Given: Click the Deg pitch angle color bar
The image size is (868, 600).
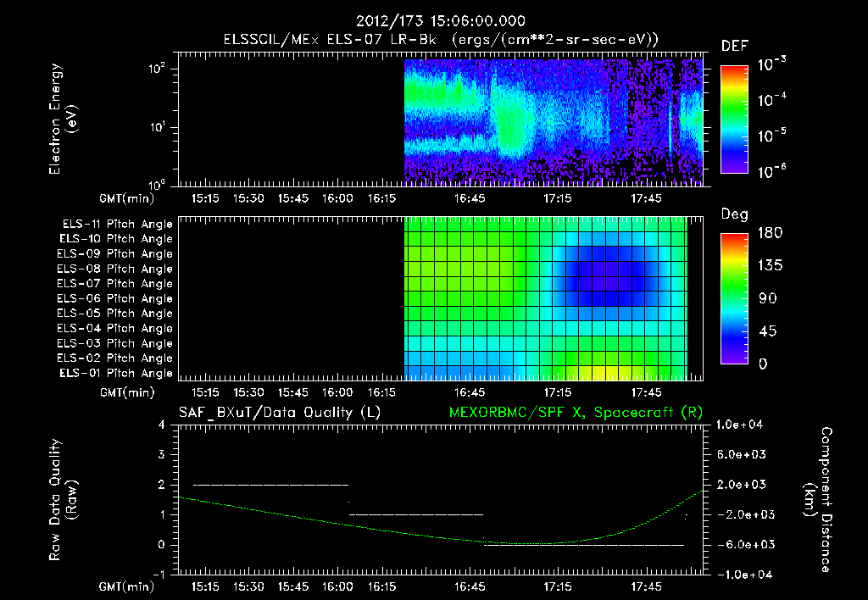Looking at the screenshot, I should (734, 299).
